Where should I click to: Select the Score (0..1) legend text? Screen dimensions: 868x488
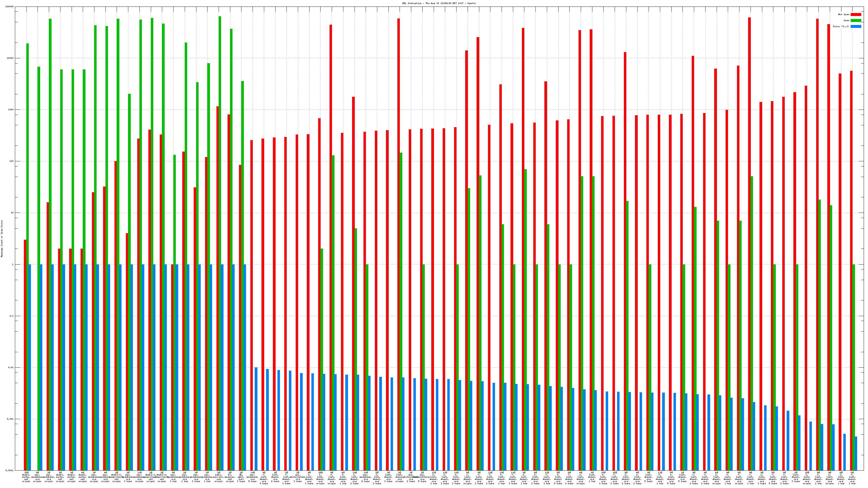click(841, 26)
